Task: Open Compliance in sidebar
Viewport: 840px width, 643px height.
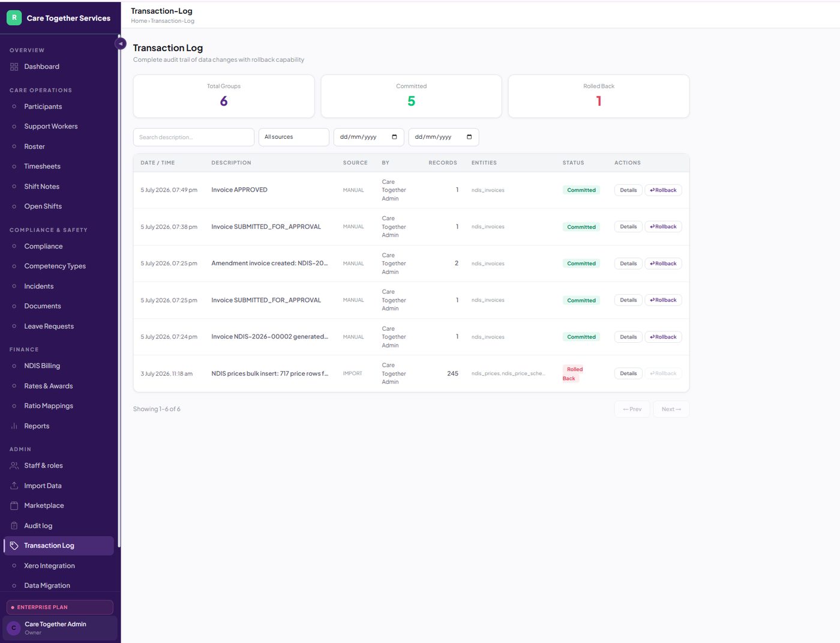Action: coord(58,246)
